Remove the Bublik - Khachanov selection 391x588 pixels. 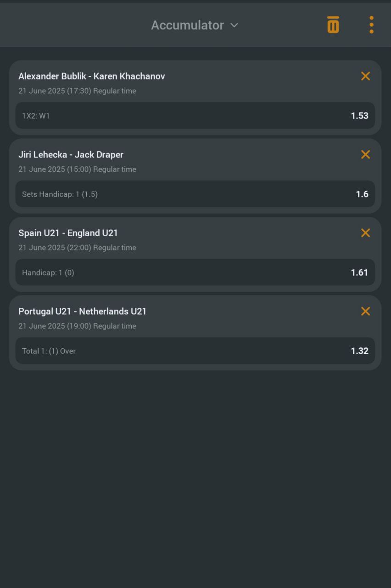[365, 76]
